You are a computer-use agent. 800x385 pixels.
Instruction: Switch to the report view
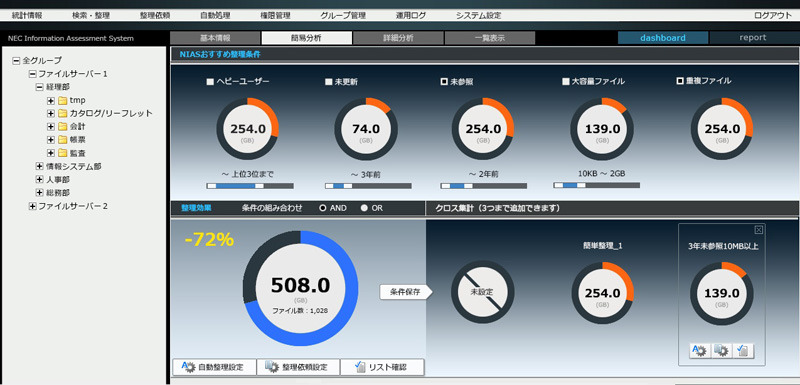coord(753,38)
